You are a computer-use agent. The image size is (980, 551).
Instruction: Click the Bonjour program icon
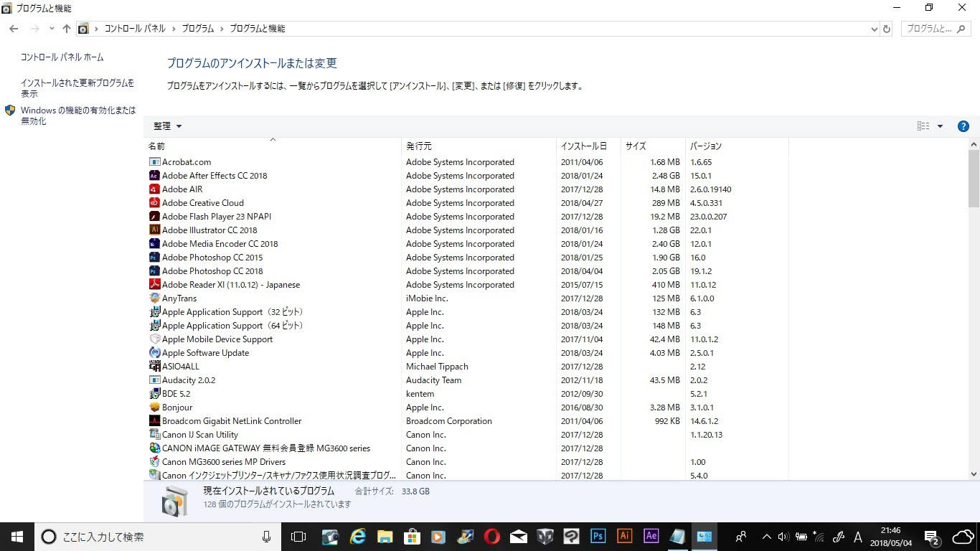click(x=154, y=408)
